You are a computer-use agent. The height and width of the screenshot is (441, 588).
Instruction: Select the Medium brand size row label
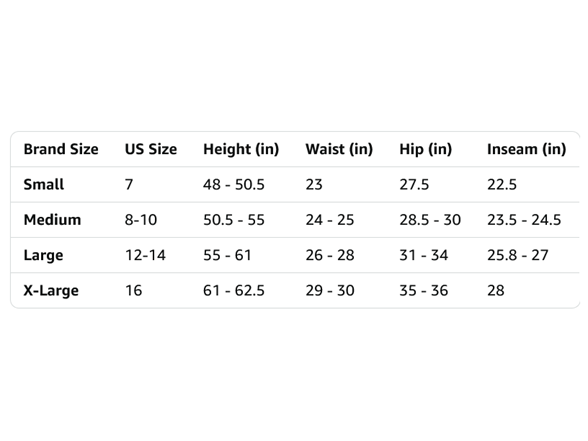coord(52,220)
